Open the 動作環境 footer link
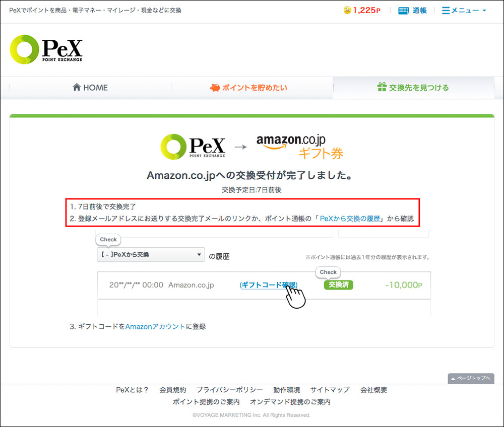 [x=287, y=390]
